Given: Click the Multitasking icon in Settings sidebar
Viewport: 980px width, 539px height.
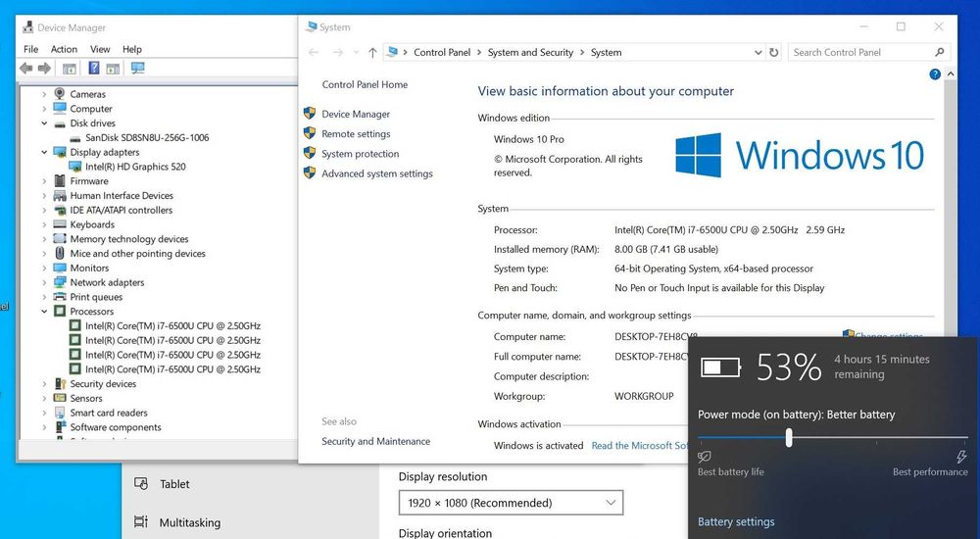Looking at the screenshot, I should coord(140,522).
